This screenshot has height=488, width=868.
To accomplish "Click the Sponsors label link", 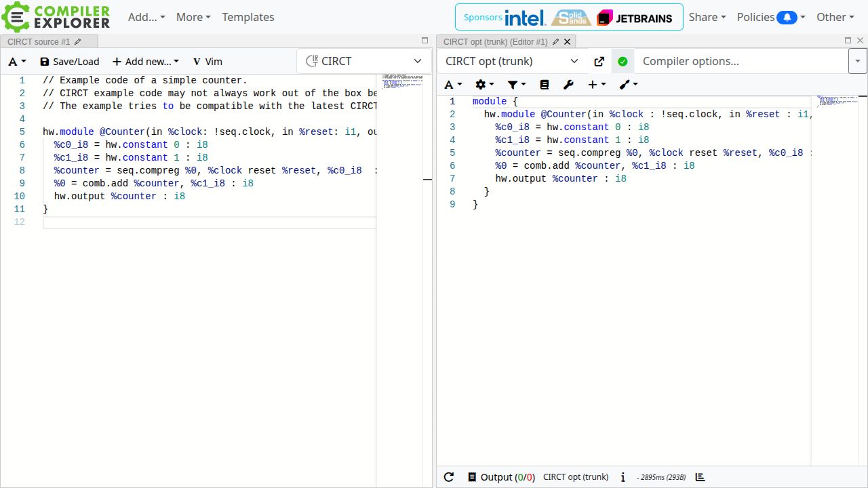I will 483,18.
